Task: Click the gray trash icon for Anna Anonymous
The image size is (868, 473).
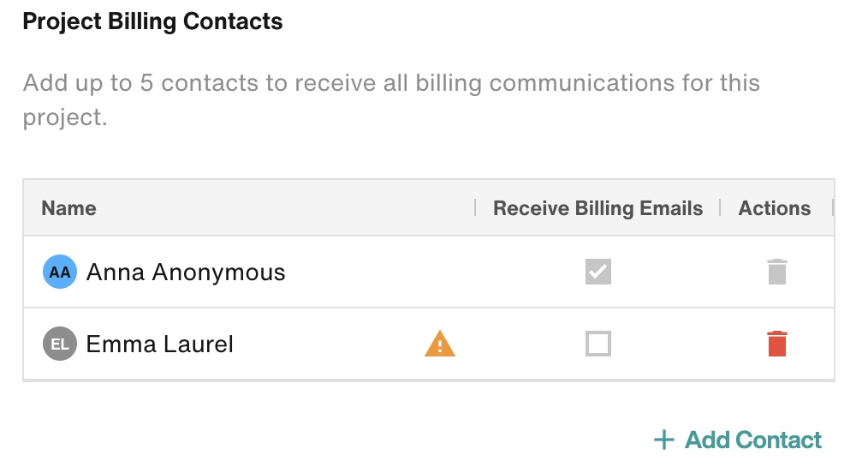Action: [x=777, y=272]
